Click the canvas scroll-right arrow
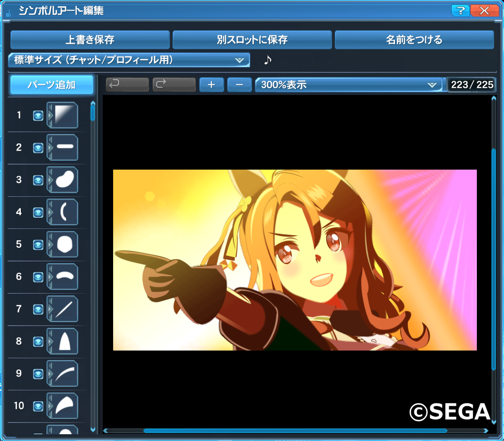 tap(486, 431)
